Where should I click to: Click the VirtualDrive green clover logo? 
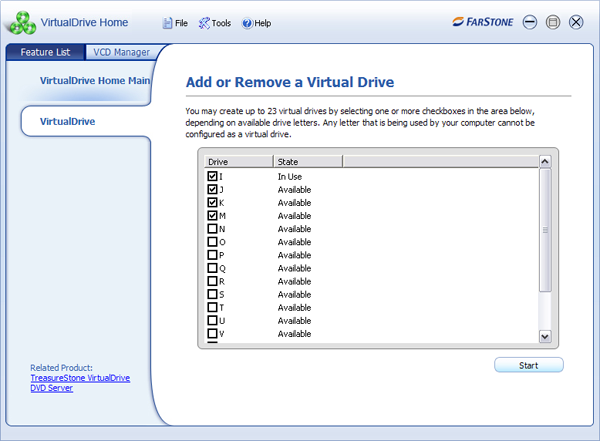coord(23,23)
